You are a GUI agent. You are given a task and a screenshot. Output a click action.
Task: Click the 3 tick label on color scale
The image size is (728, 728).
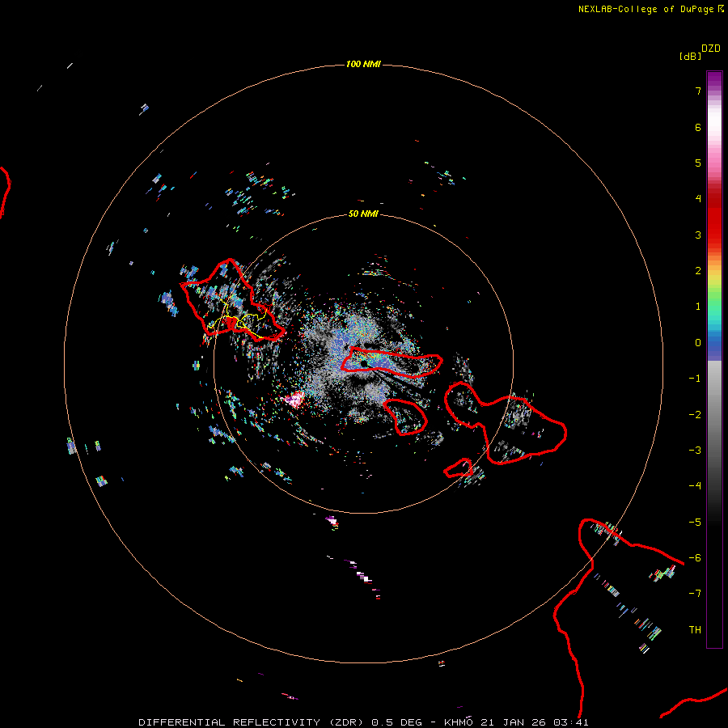point(698,235)
